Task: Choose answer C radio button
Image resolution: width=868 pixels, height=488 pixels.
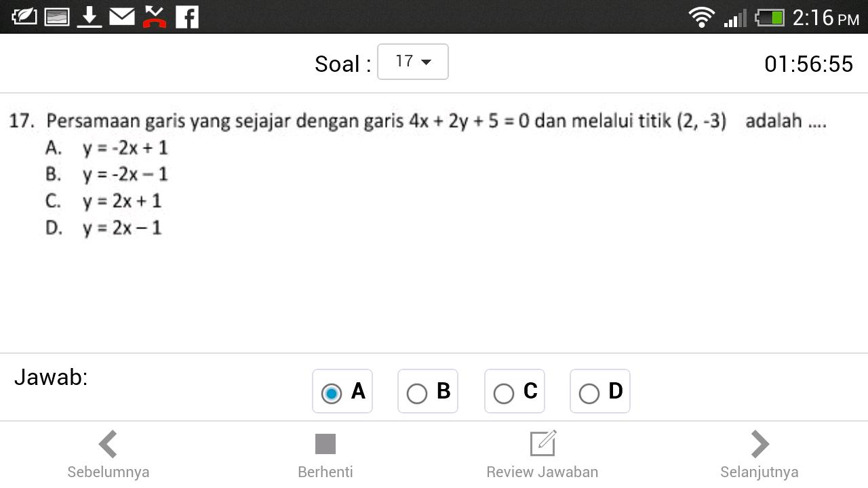Action: click(504, 393)
